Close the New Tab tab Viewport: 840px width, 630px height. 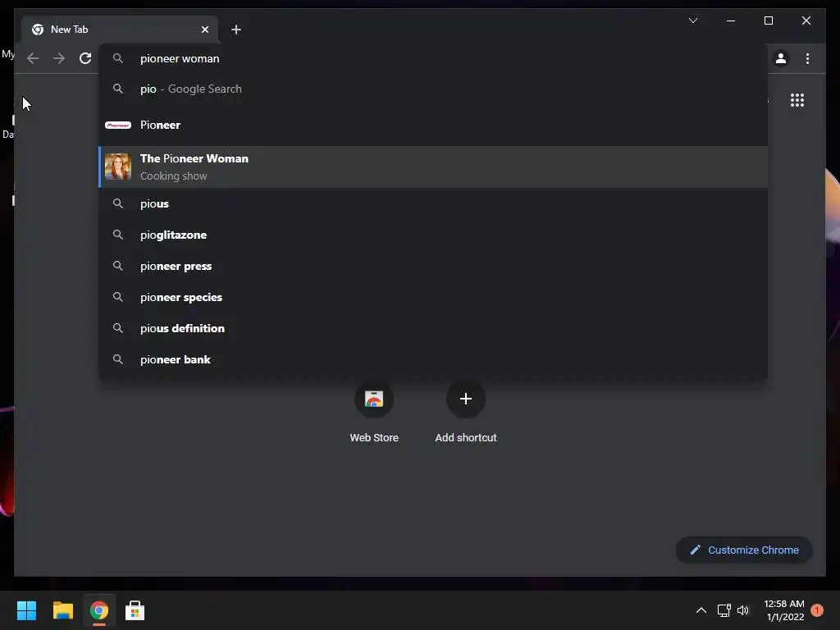204,30
